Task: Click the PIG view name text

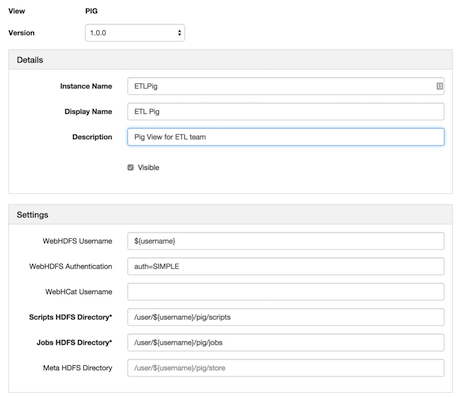Action: point(91,11)
